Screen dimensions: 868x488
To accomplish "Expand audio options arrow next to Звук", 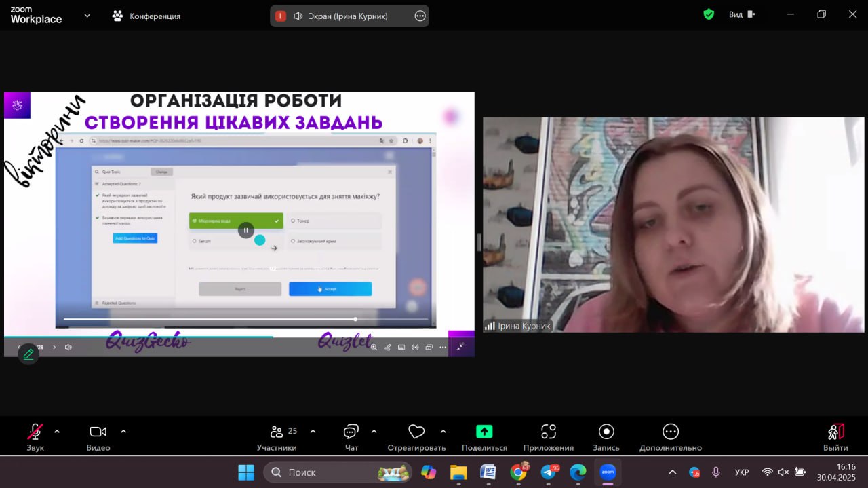I will coord(57,431).
